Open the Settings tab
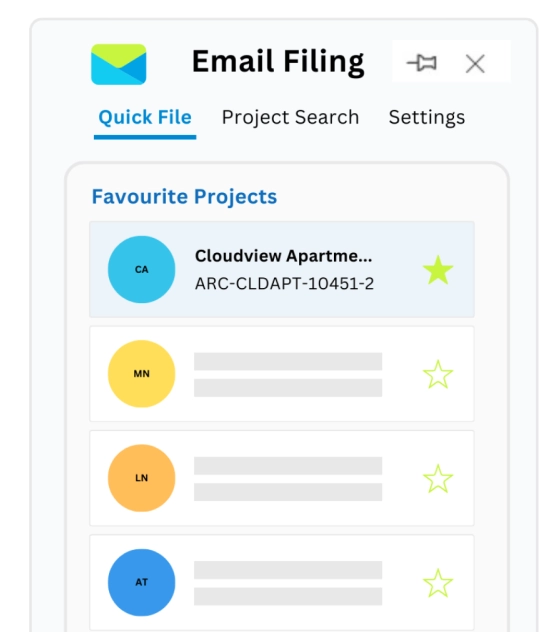 click(427, 118)
